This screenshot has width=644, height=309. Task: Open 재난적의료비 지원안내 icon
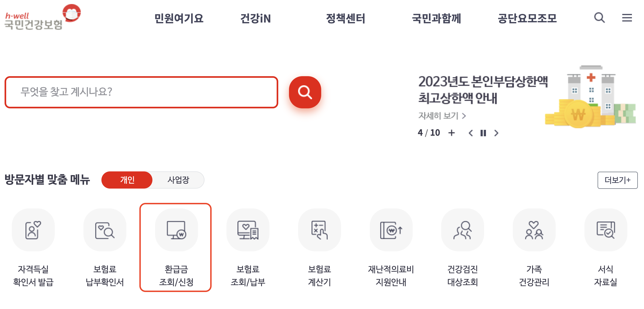(391, 230)
